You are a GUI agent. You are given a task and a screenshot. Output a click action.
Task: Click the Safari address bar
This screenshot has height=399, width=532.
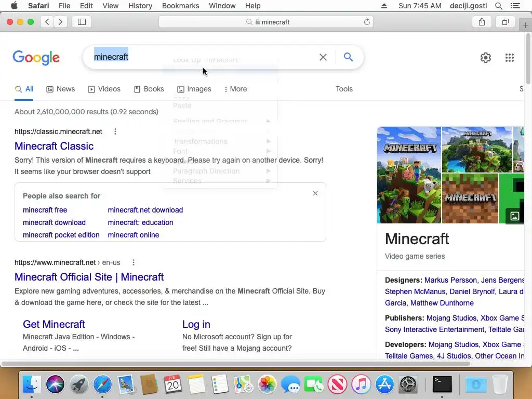[266, 22]
